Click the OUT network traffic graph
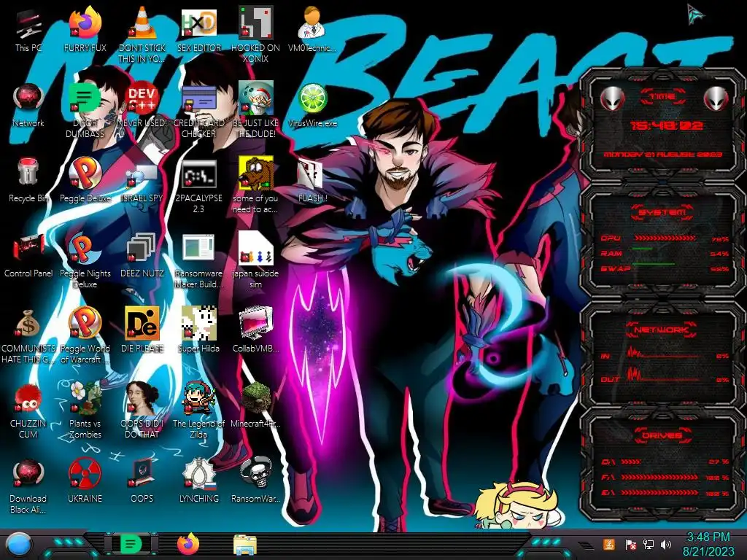This screenshot has height=560, width=747. pyautogui.click(x=663, y=374)
